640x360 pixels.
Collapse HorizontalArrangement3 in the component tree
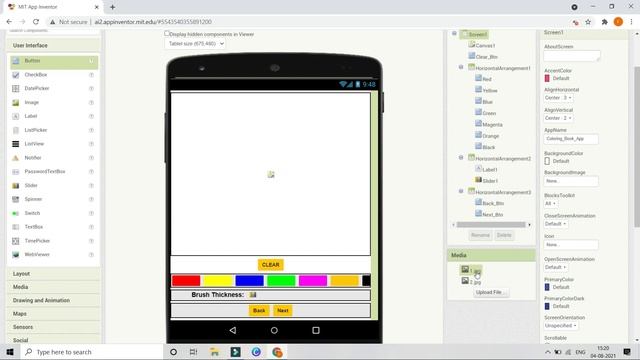point(461,191)
